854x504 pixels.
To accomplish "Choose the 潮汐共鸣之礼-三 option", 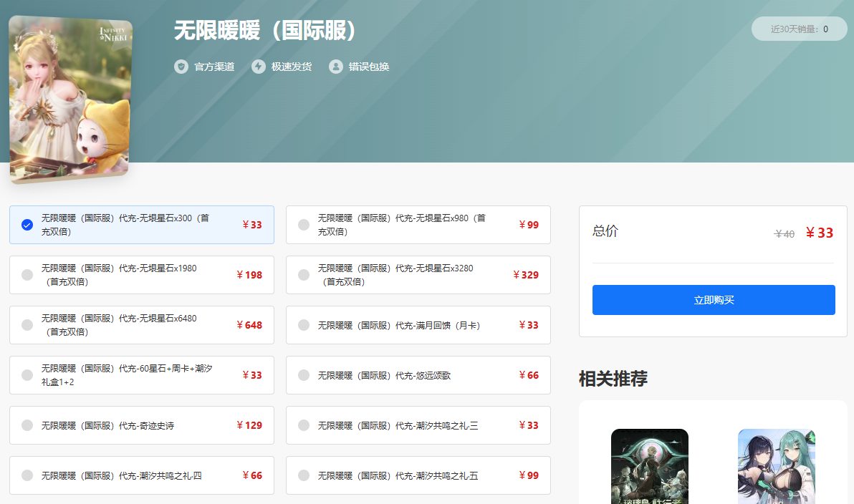I will 418,425.
